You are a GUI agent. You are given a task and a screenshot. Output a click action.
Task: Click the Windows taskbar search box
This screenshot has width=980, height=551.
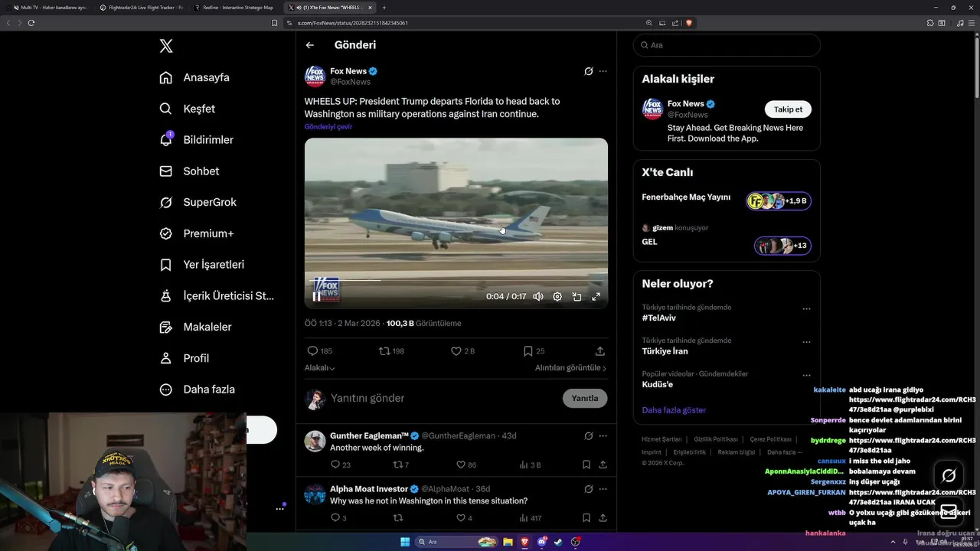coord(456,542)
